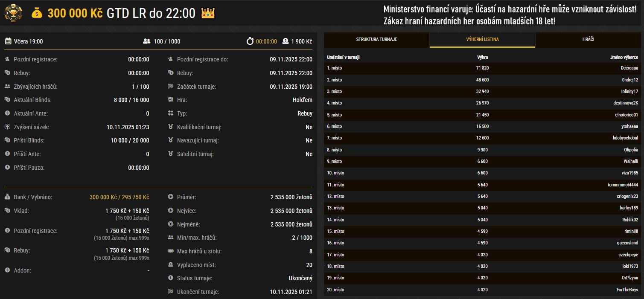
Task: Click the Výhra column header
Action: point(482,57)
